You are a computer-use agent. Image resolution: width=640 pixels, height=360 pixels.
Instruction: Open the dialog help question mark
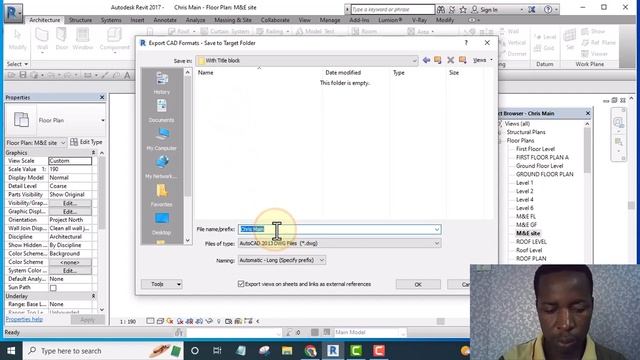click(466, 42)
